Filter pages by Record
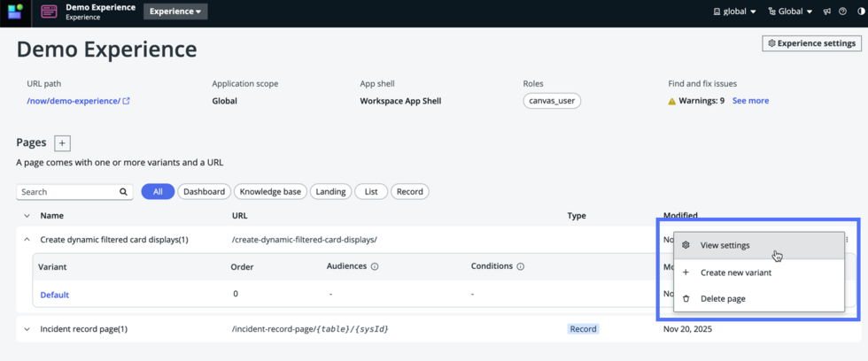Image resolution: width=868 pixels, height=361 pixels. [x=410, y=192]
